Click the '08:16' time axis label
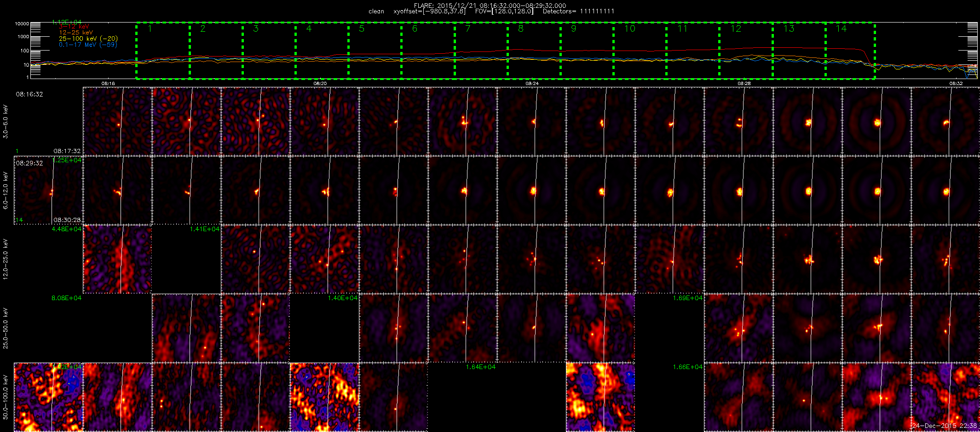The image size is (980, 432). point(108,84)
